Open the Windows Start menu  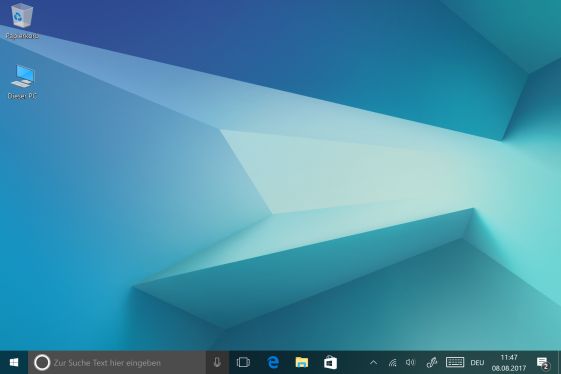pyautogui.click(x=14, y=363)
